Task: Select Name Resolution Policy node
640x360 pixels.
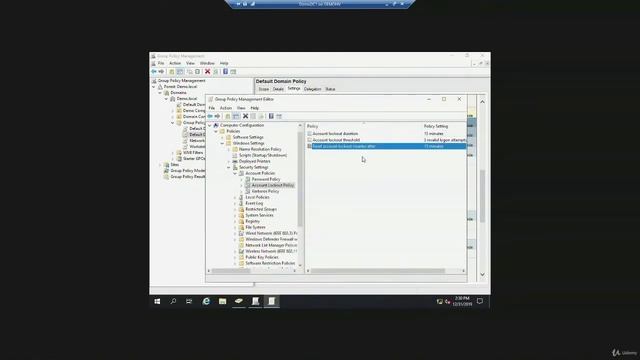Action: click(x=260, y=149)
